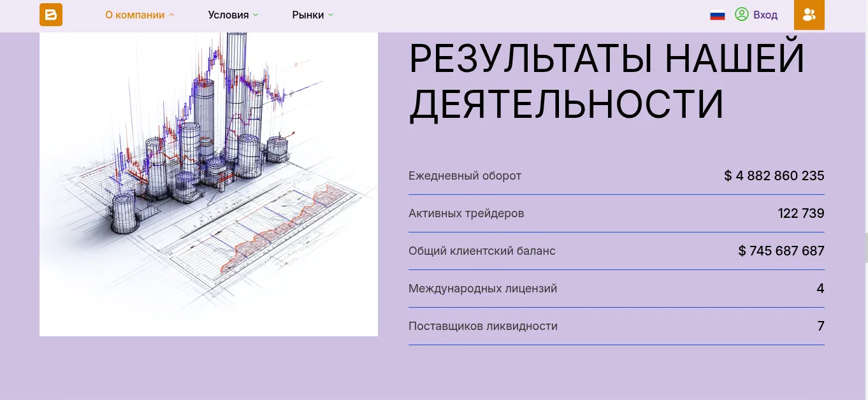This screenshot has width=868, height=400.
Task: Click the Ежедневный оборот label
Action: (x=465, y=176)
